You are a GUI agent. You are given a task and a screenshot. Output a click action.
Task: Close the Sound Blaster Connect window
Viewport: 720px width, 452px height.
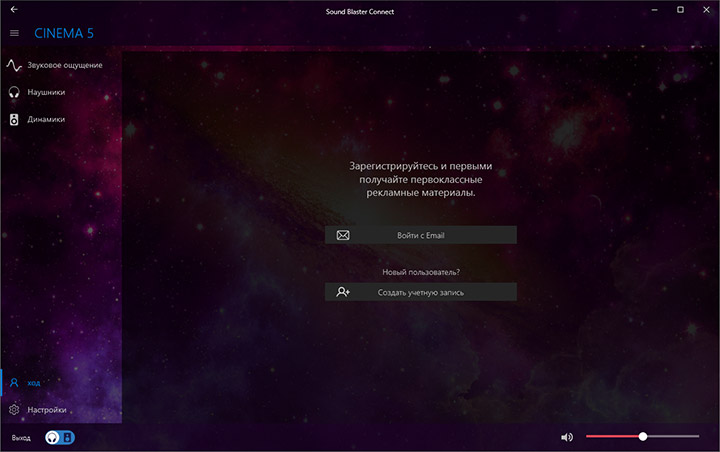[x=706, y=10]
